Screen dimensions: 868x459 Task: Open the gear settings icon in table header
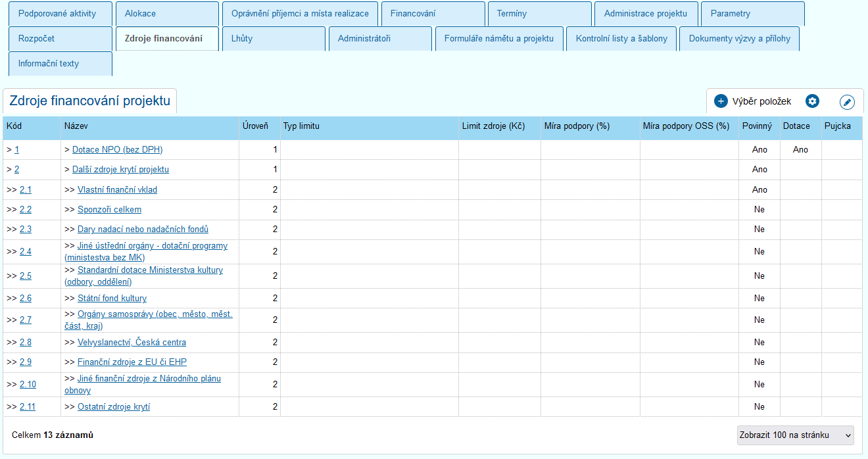(x=813, y=101)
